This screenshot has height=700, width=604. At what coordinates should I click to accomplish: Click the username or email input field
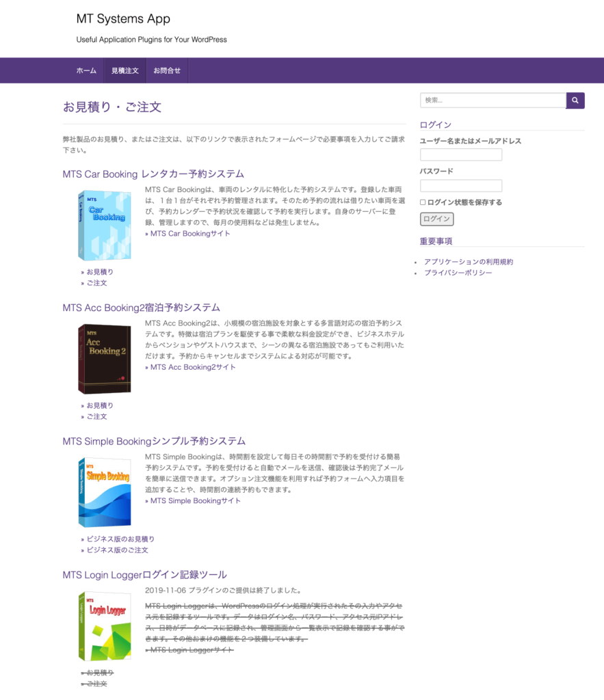point(460,155)
